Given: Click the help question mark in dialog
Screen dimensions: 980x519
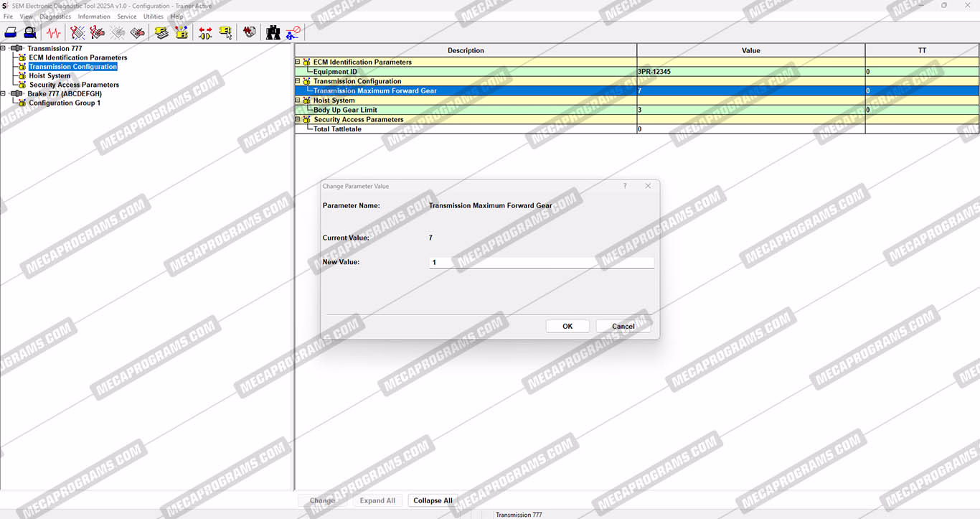Looking at the screenshot, I should pos(625,186).
